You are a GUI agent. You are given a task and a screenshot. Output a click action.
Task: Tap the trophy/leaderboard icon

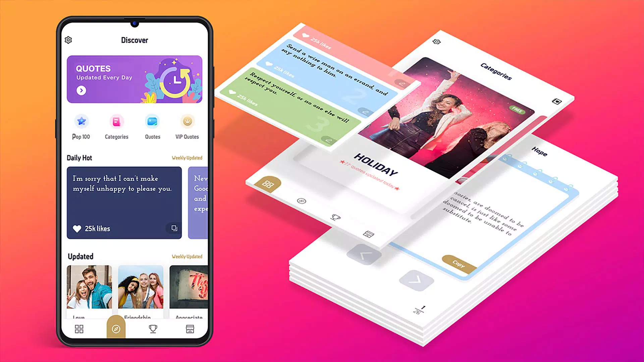153,329
